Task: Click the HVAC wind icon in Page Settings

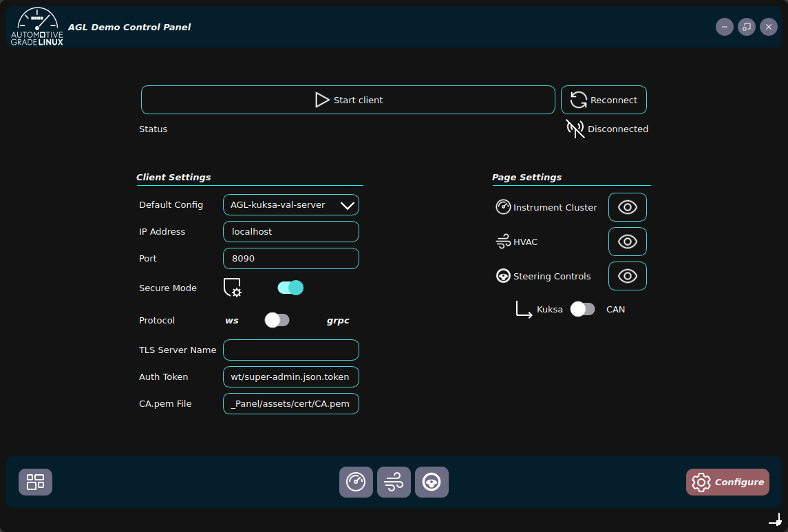Action: click(503, 242)
